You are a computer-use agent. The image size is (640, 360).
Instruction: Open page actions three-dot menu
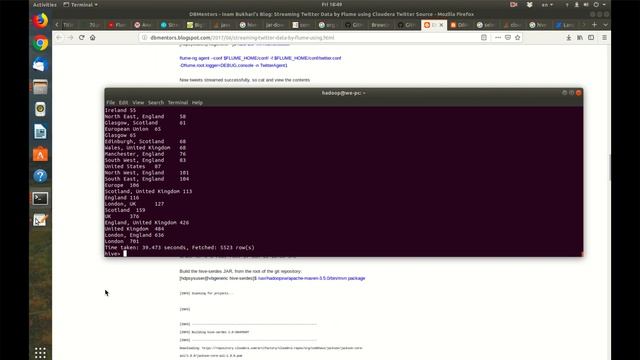pyautogui.click(x=498, y=38)
